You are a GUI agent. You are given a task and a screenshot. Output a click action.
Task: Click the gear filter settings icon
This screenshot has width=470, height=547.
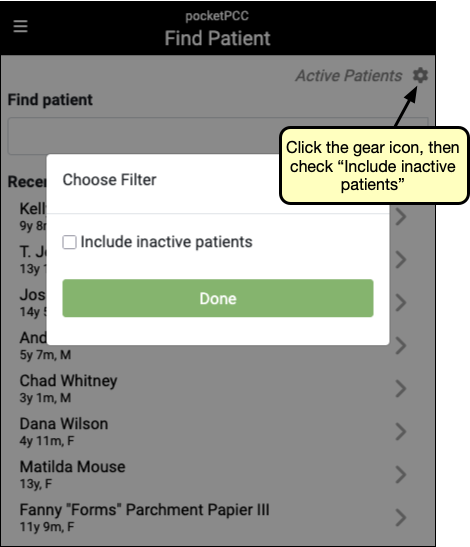point(420,75)
